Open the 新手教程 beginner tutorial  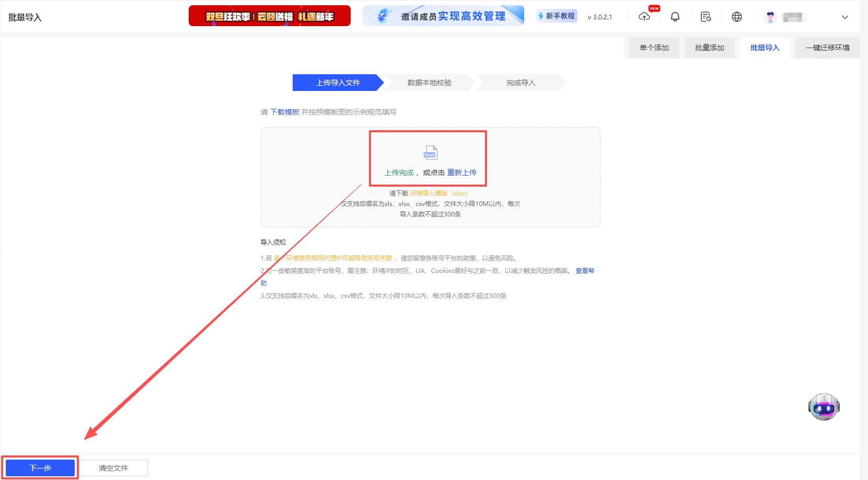tap(556, 16)
